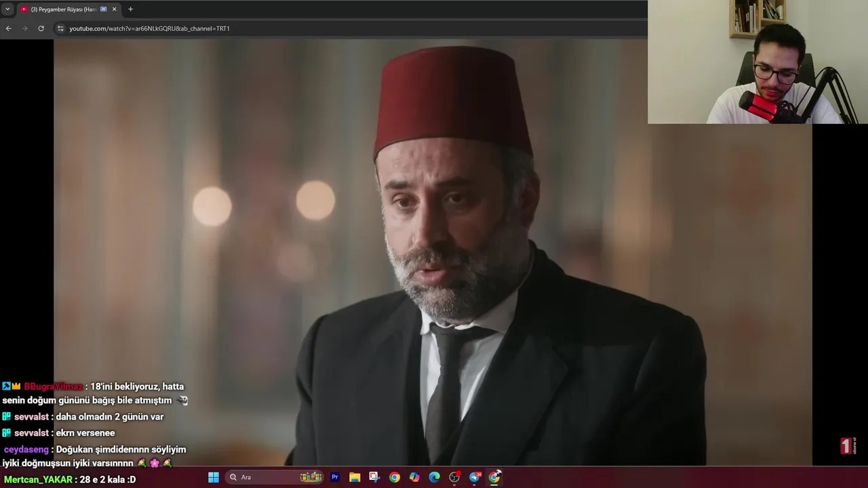Click ceydaseng username in chat
Viewport: 868px width, 488px height.
(26, 449)
